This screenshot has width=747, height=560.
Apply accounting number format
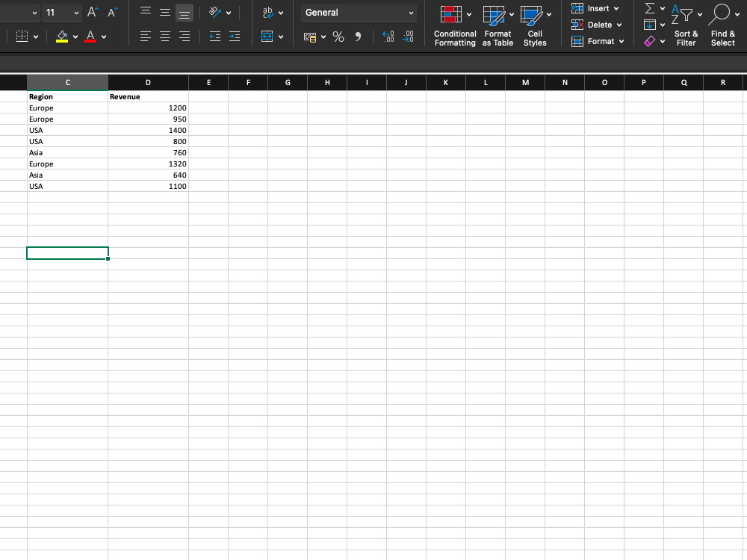310,37
